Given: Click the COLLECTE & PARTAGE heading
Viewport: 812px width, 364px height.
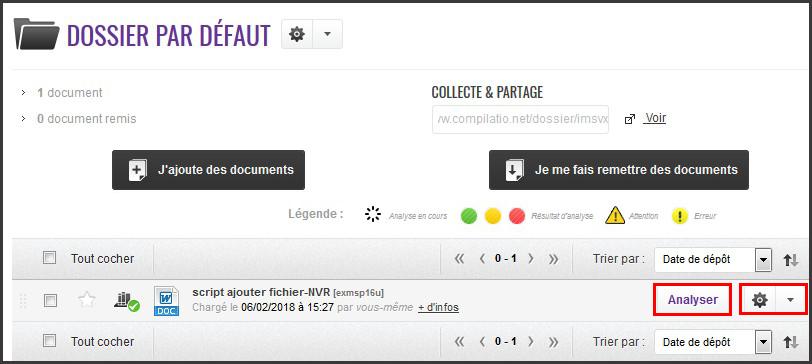Looking at the screenshot, I should click(x=487, y=92).
